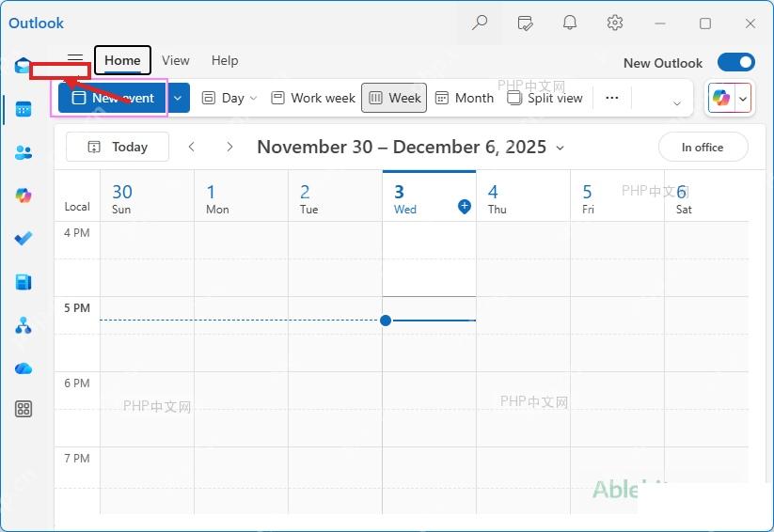
Task: Jump to Today
Action: tap(118, 147)
